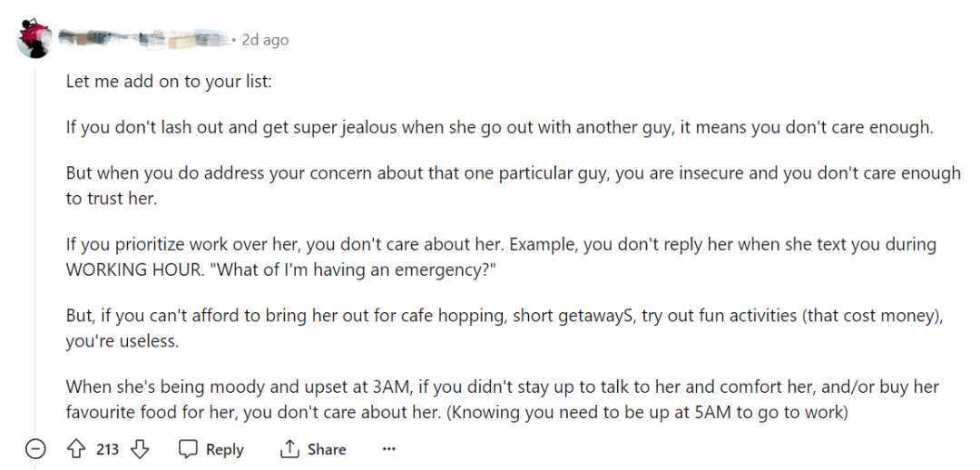Click the 'cafe hopping, short getawayS' paragraph

[x=505, y=328]
